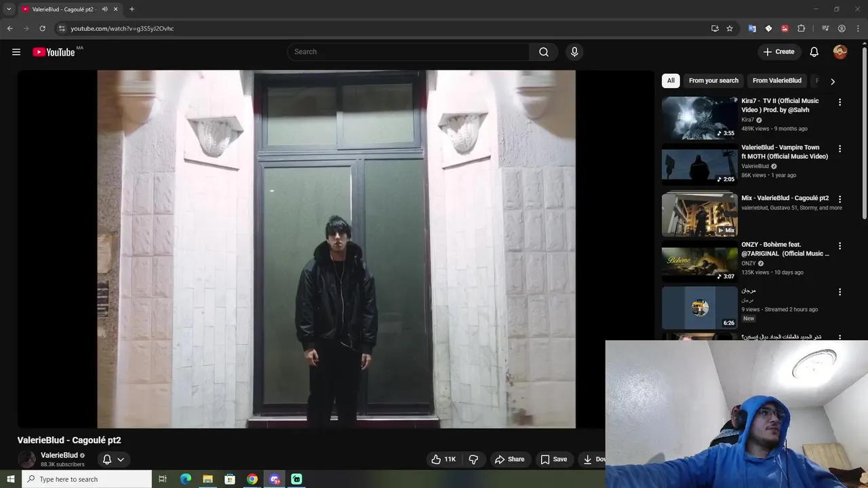Like the video with thumbs up

[x=443, y=460]
